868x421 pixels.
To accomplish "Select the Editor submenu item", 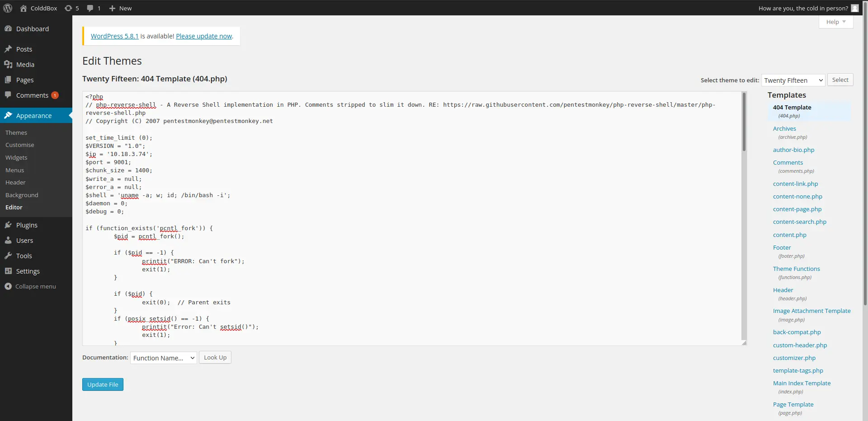I will tap(14, 207).
